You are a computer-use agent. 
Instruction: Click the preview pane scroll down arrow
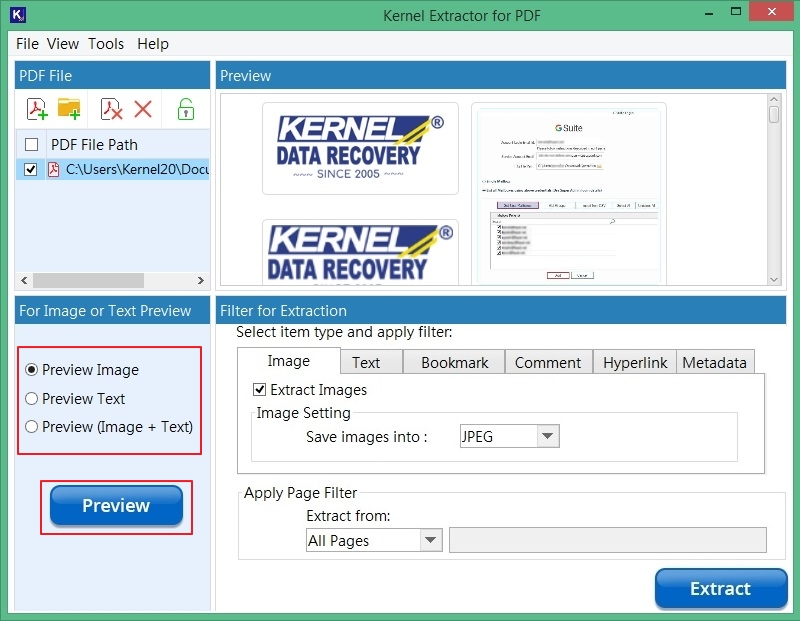point(774,279)
